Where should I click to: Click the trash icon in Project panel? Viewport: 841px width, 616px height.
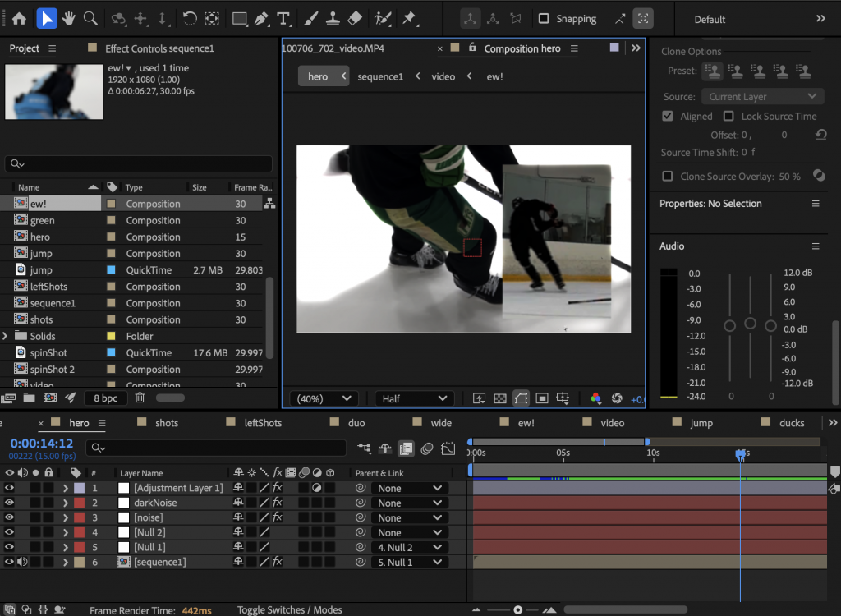click(140, 398)
